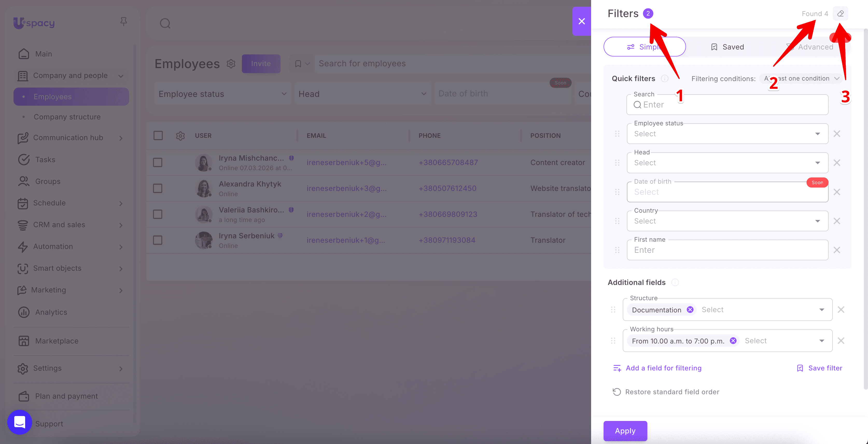Image resolution: width=868 pixels, height=444 pixels.
Task: Remove the working hours chip value
Action: coord(733,341)
